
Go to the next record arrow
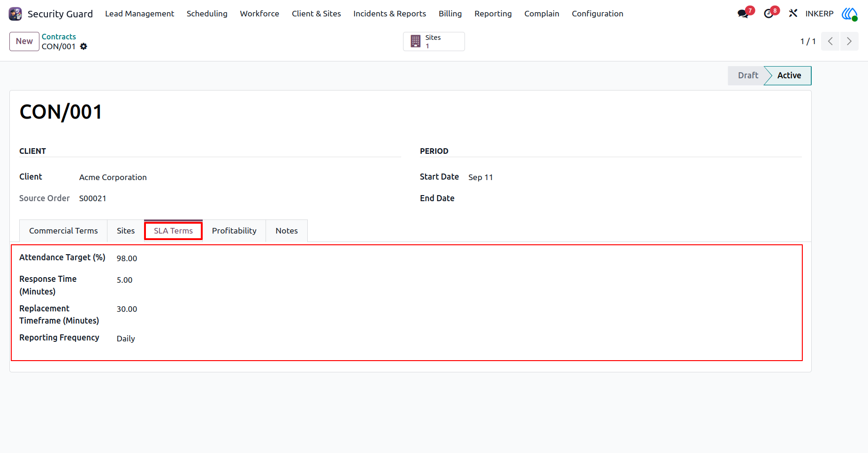point(849,41)
